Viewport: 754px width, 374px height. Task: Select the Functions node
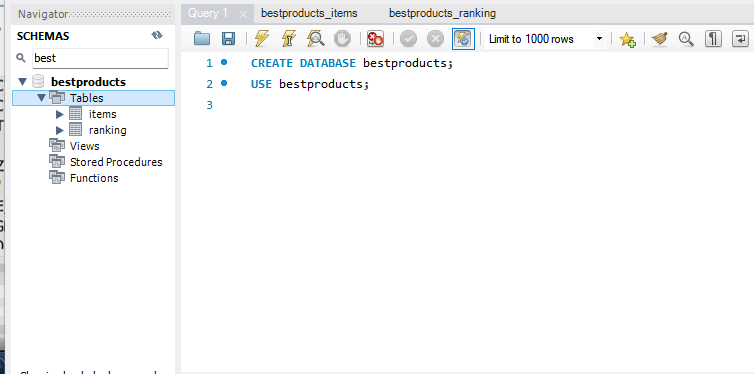tap(94, 178)
